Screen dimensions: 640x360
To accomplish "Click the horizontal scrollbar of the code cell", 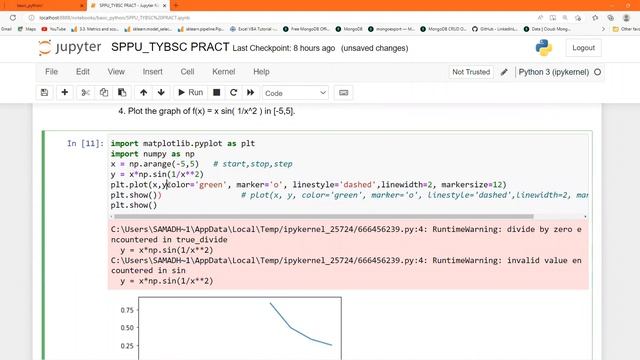I will [324, 216].
